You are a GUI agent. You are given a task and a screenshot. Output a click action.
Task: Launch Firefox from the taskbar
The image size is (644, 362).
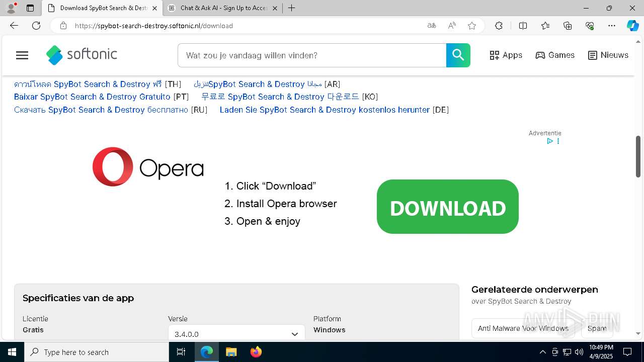pos(256,352)
